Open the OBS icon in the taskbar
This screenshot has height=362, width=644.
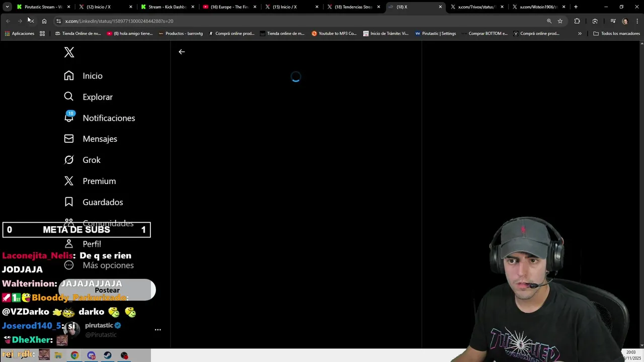124,355
